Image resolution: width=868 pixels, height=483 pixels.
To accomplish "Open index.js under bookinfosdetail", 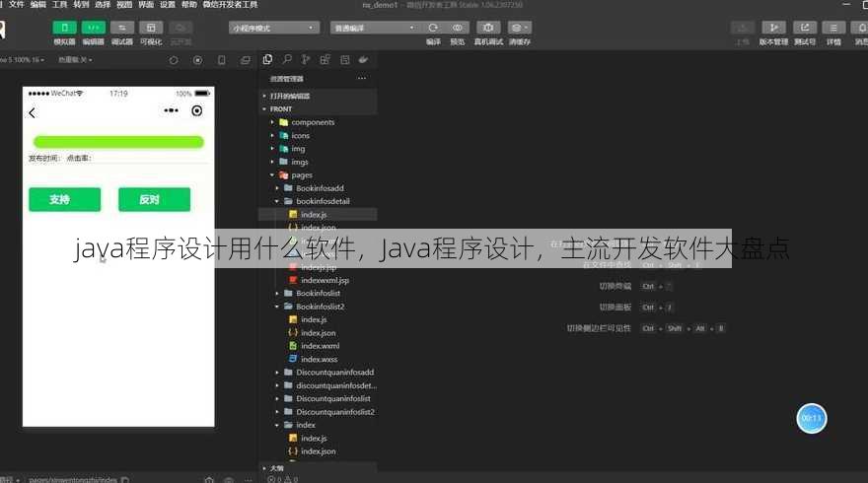I will 318,214.
